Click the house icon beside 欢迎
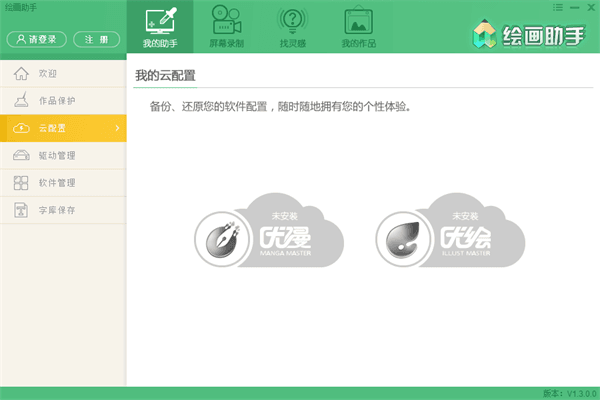600x400 pixels. click(x=20, y=74)
